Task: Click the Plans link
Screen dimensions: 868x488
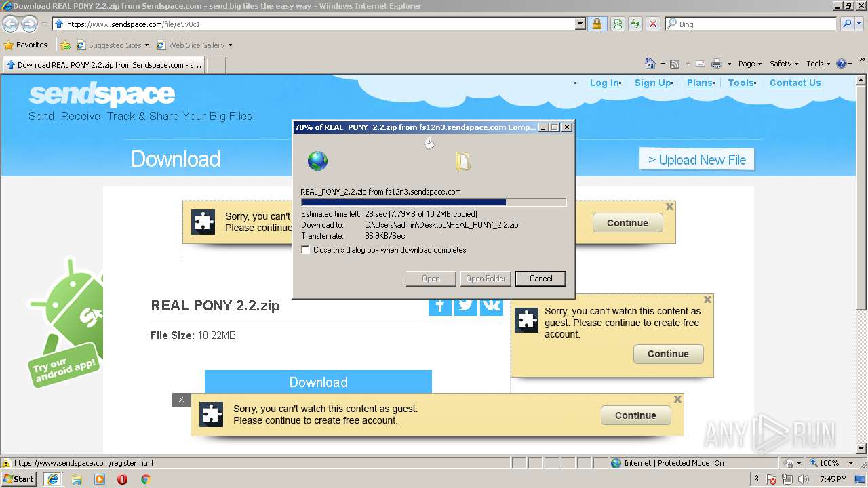Action: 699,83
